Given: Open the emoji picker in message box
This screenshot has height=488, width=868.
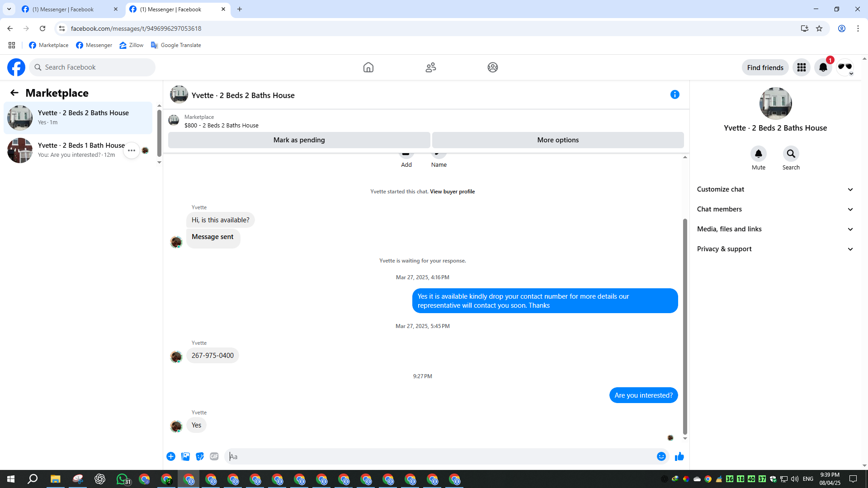Looking at the screenshot, I should point(661,456).
